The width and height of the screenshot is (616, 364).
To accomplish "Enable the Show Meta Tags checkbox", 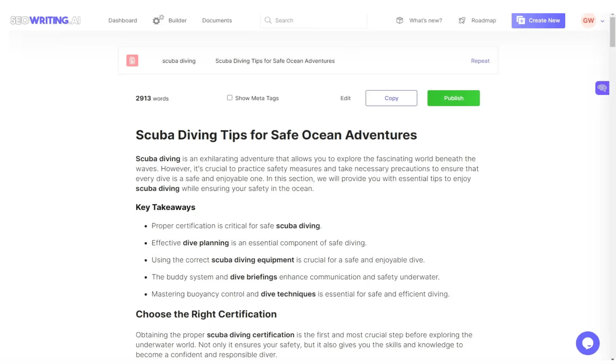I will click(x=230, y=98).
